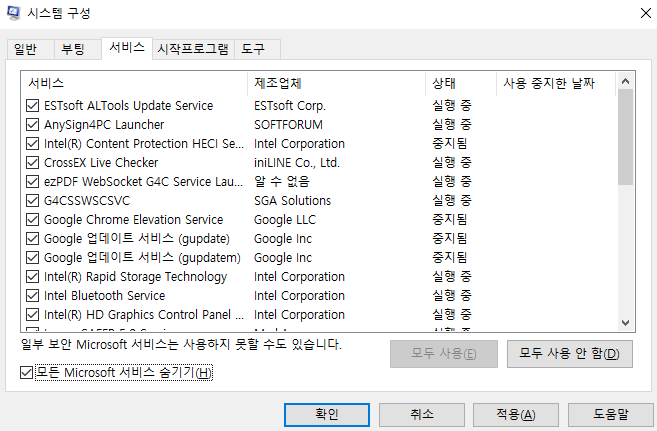Disable Google Chrome Elevation Service
The height and width of the screenshot is (431, 657).
pyautogui.click(x=33, y=219)
